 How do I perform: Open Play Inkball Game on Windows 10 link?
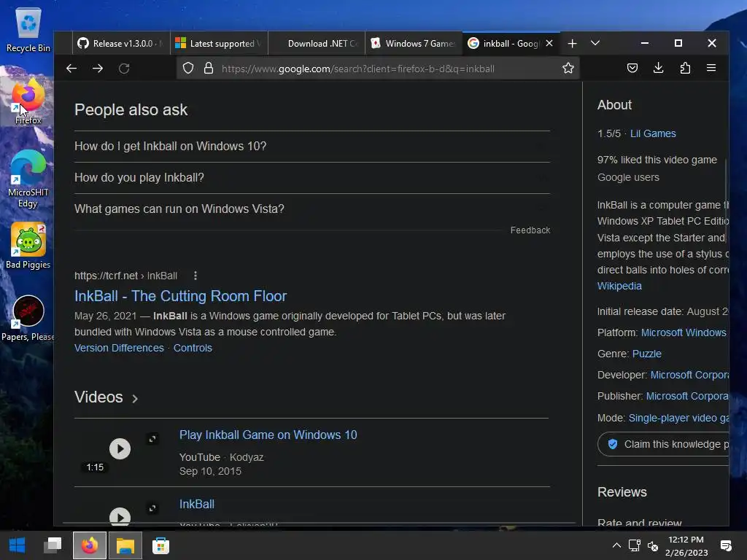tap(268, 435)
